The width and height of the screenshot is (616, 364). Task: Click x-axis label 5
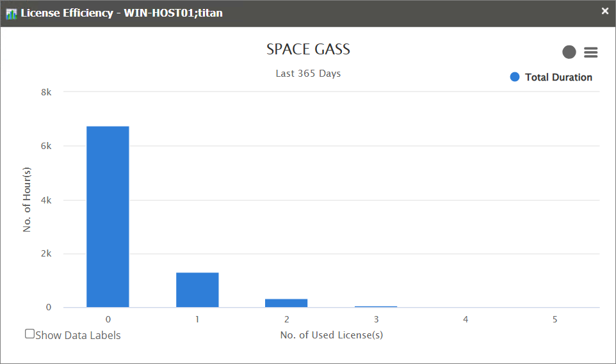pyautogui.click(x=555, y=319)
